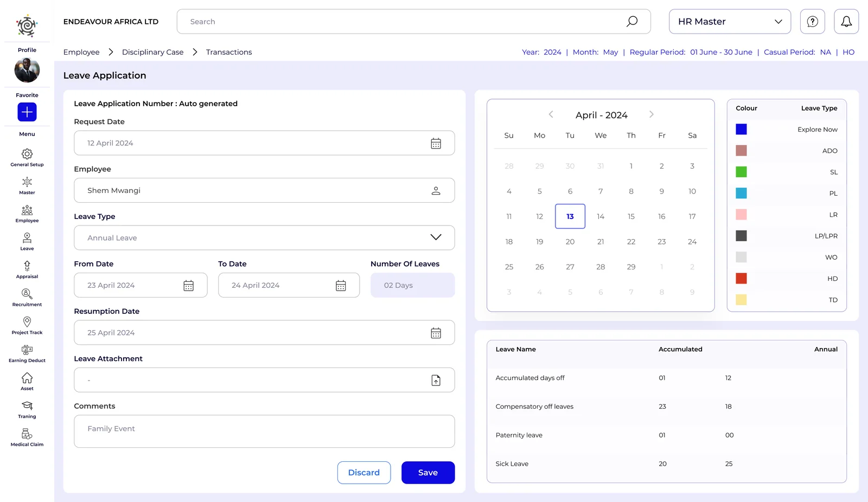Screen dimensions: 868x502
Task: Open the Appraisal sidebar module
Action: (27, 269)
